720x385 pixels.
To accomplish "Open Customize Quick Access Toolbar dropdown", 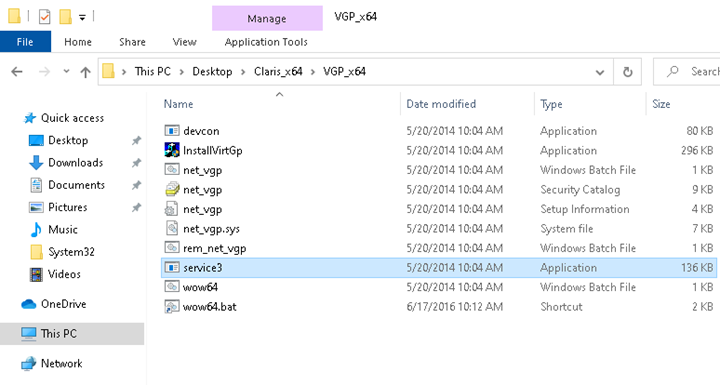I will tap(82, 18).
